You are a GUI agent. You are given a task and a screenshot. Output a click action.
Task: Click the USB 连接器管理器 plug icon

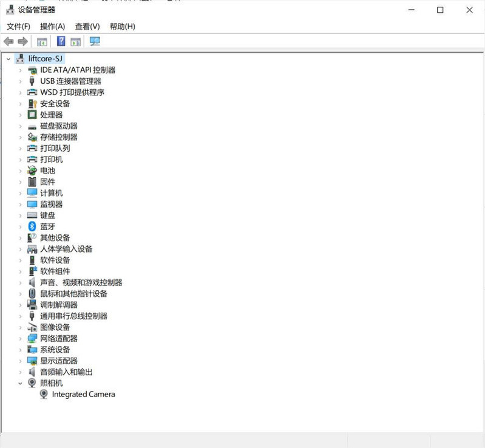coord(32,81)
